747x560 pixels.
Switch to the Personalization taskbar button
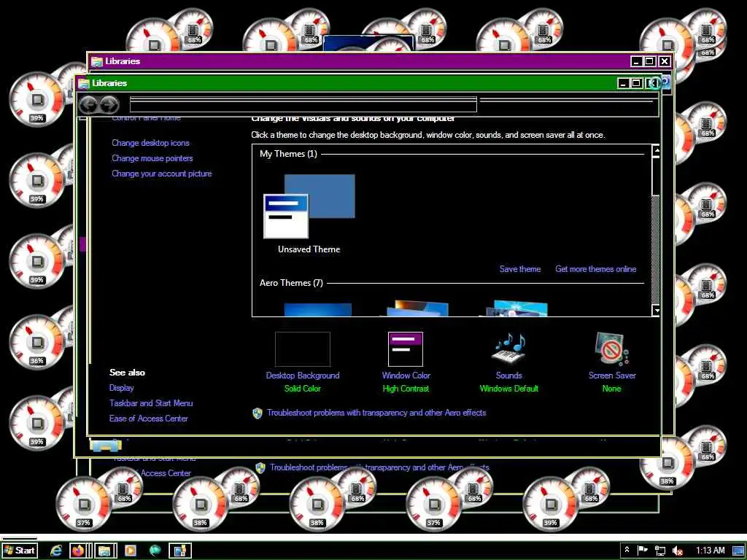[x=179, y=551]
